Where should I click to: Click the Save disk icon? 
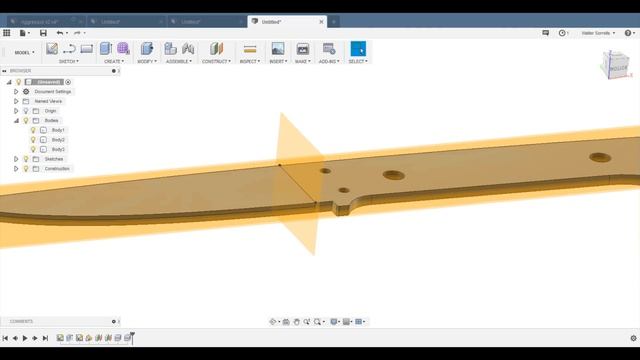click(x=43, y=33)
